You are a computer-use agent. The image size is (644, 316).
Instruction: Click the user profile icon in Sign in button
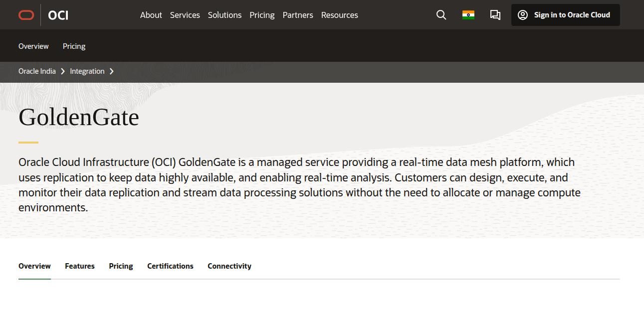[x=523, y=15]
